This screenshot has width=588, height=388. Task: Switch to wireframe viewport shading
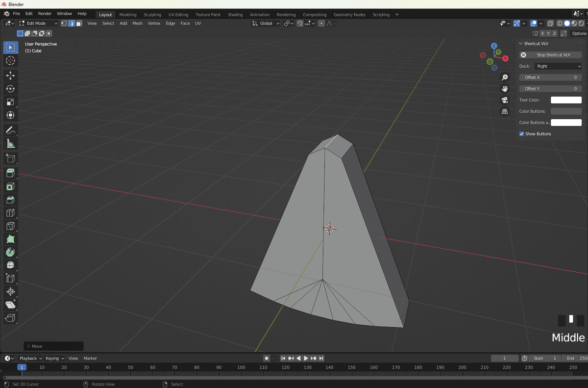pos(560,24)
